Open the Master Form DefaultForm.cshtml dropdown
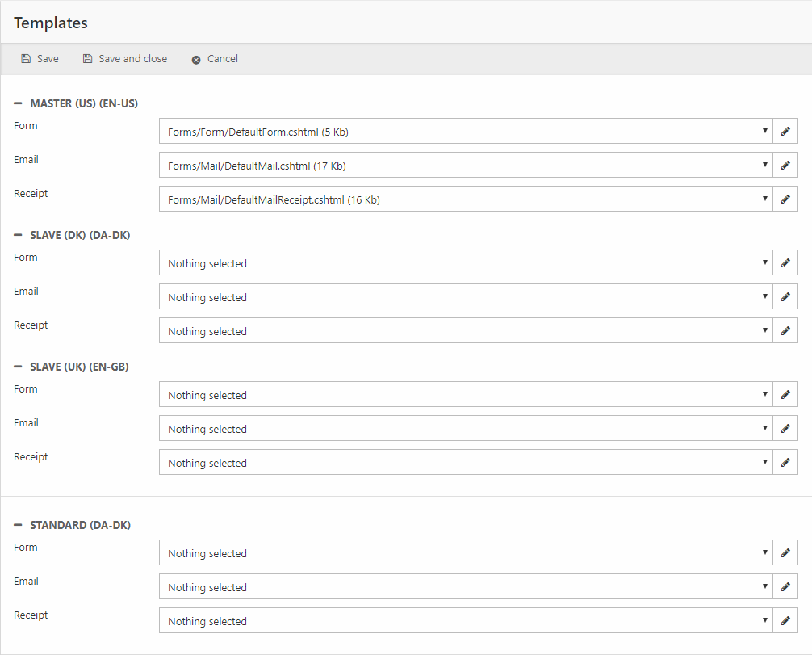 point(466,131)
